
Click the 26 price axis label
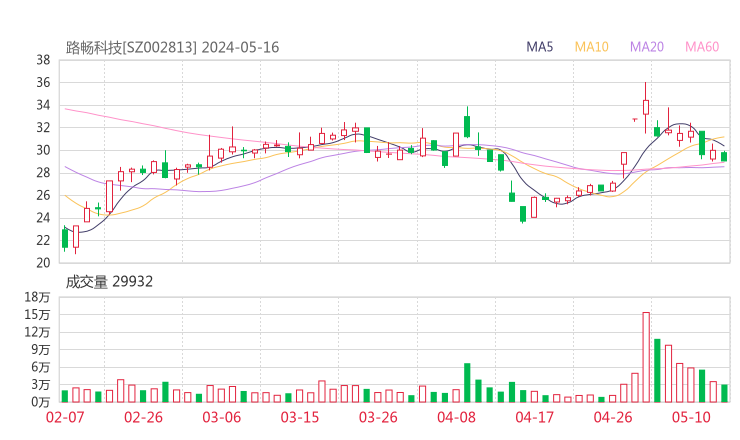pos(43,195)
